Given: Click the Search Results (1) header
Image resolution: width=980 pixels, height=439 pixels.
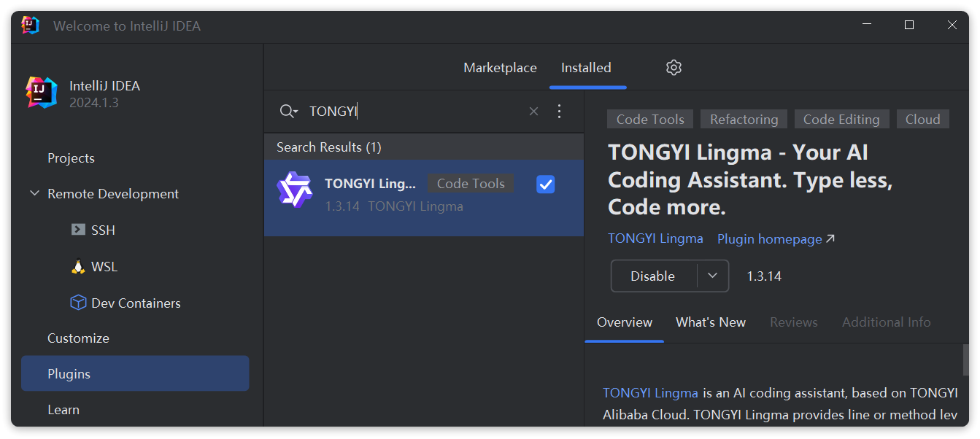Looking at the screenshot, I should coord(424,147).
